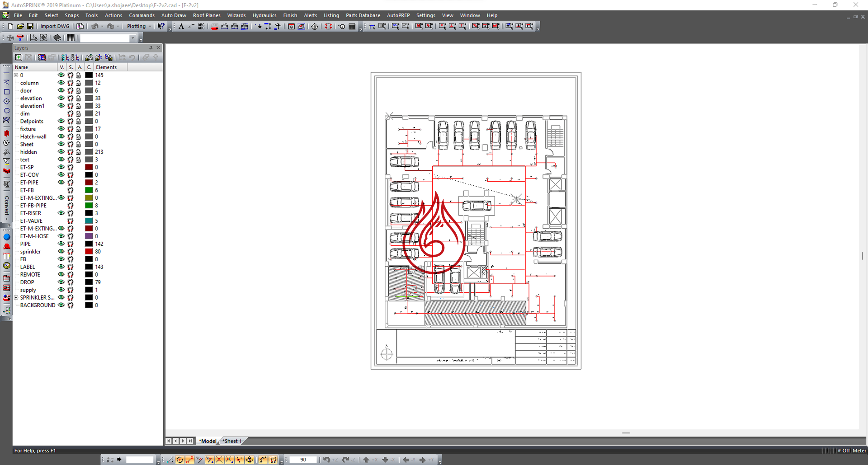Close the Layers panel

(158, 47)
